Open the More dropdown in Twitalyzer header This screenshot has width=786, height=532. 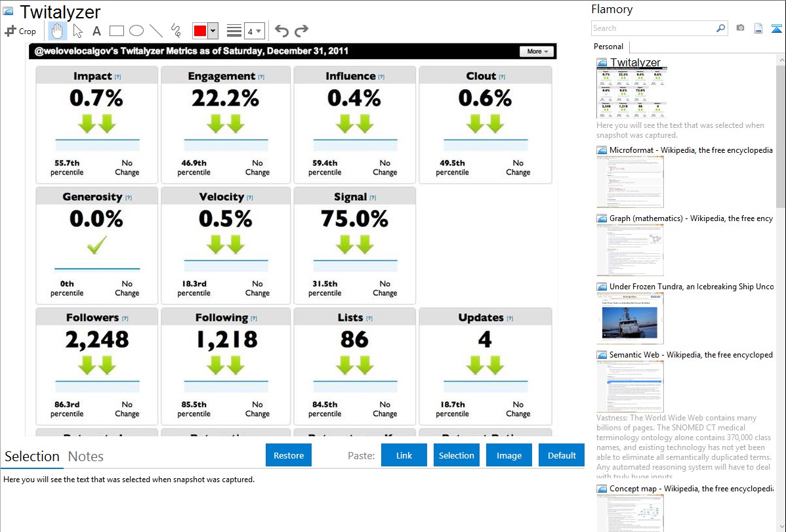[x=537, y=51]
